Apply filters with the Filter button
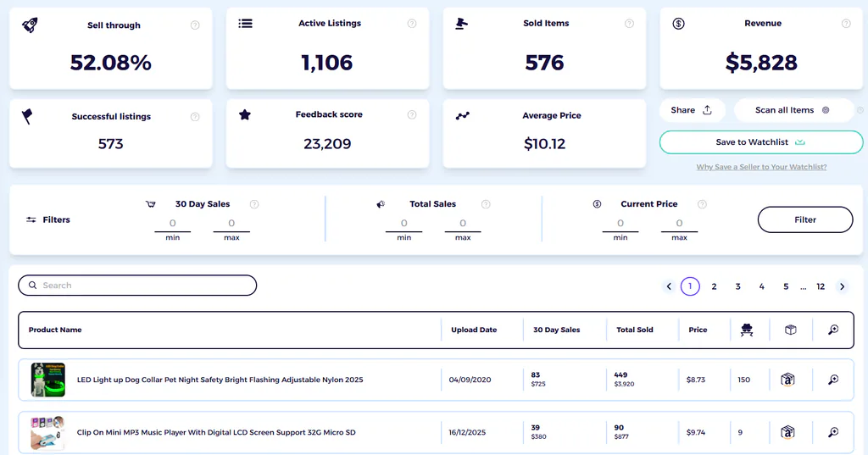The height and width of the screenshot is (455, 868). [805, 219]
